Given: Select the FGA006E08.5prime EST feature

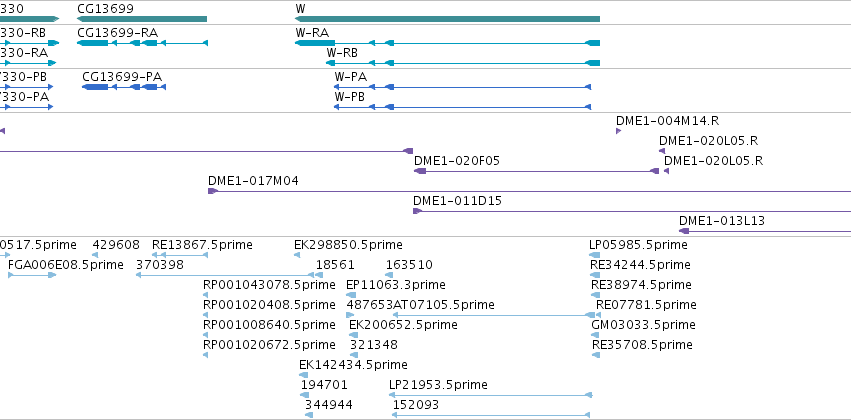Looking at the screenshot, I should point(32,275).
